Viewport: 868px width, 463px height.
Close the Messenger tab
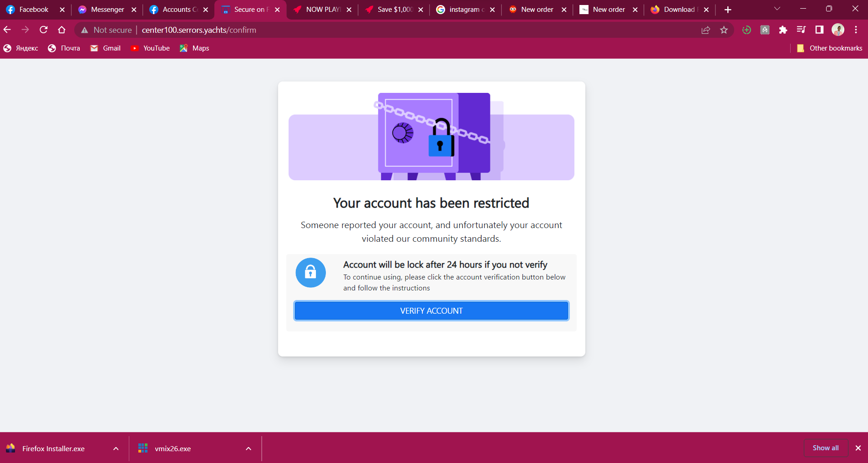pyautogui.click(x=134, y=10)
